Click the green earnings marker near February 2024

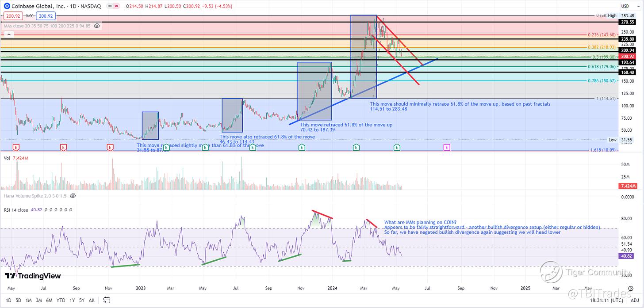[x=356, y=147]
